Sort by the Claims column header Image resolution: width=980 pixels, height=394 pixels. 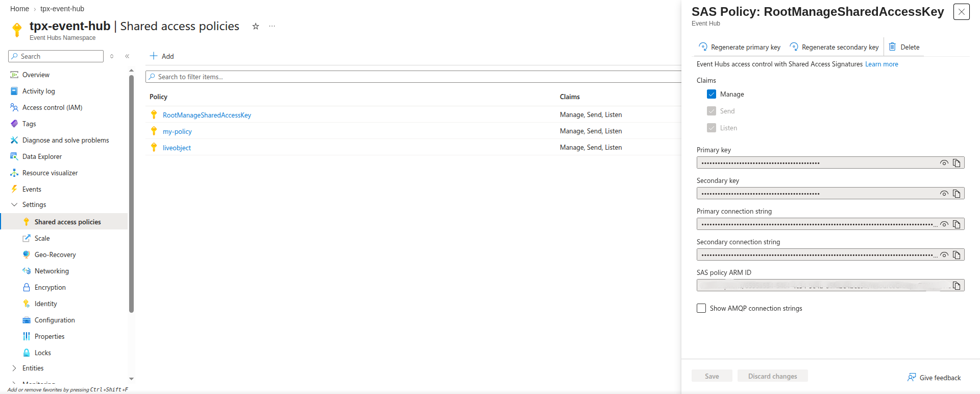[570, 97]
